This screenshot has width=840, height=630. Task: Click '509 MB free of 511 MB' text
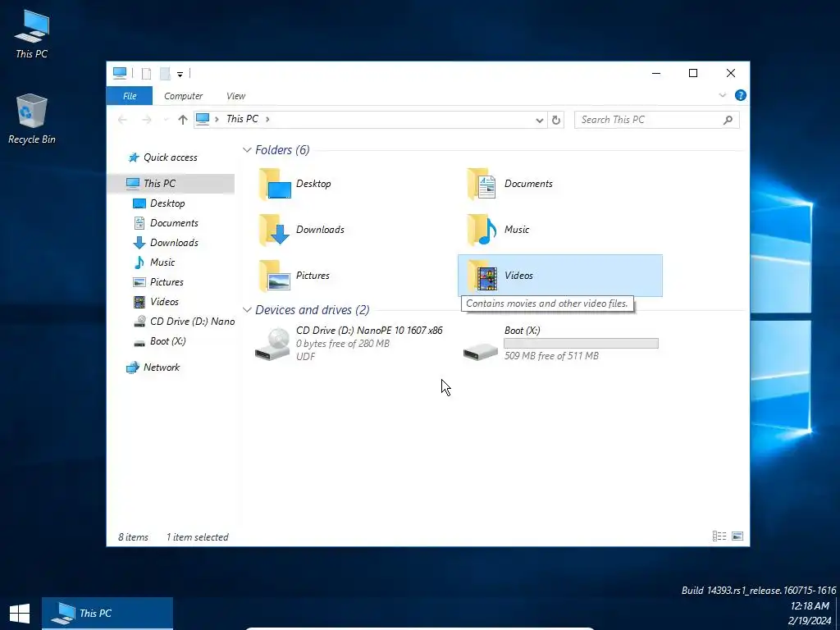(x=551, y=356)
